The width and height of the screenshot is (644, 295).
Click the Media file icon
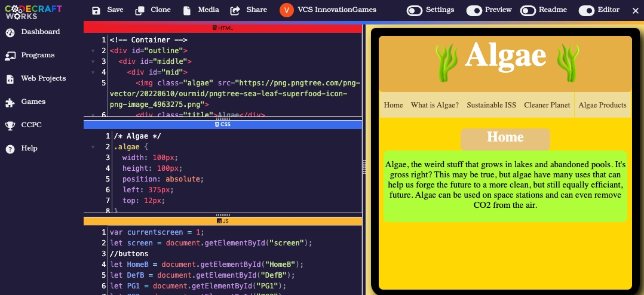click(187, 11)
